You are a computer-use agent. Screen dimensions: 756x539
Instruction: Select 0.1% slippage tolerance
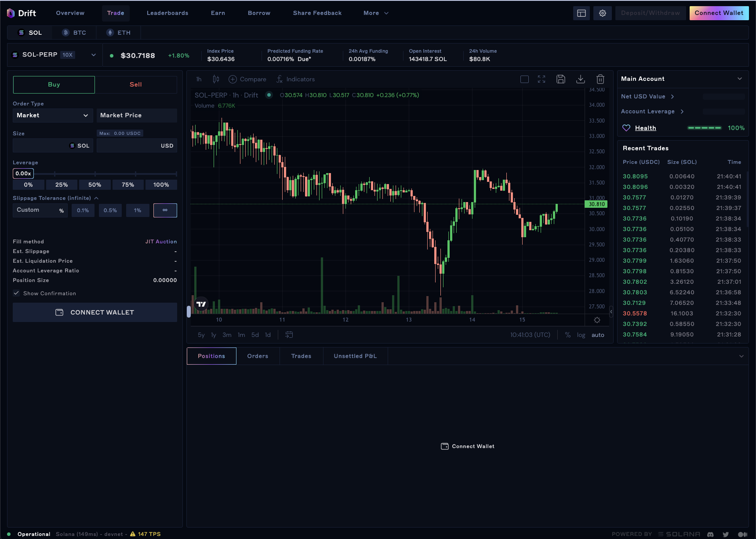[83, 210]
